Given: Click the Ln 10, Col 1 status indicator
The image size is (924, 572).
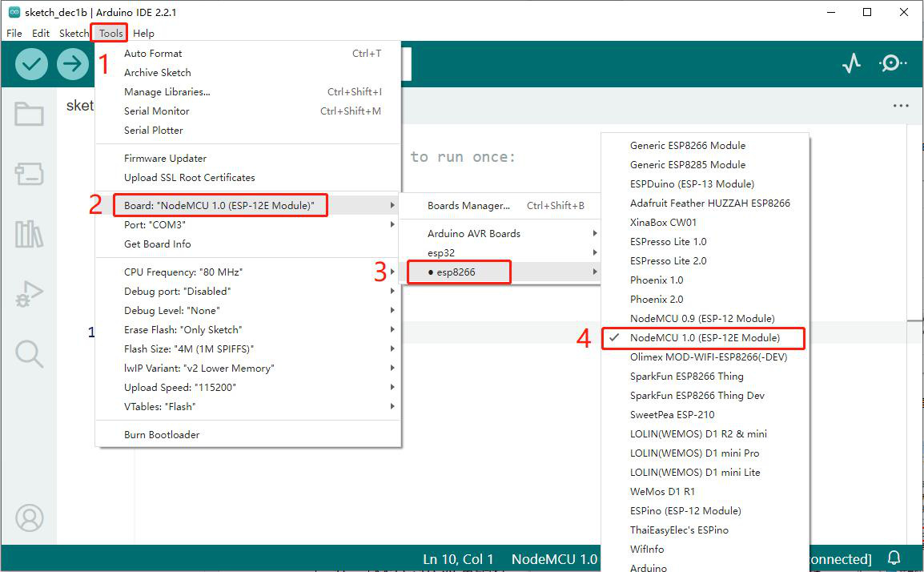Looking at the screenshot, I should click(458, 559).
